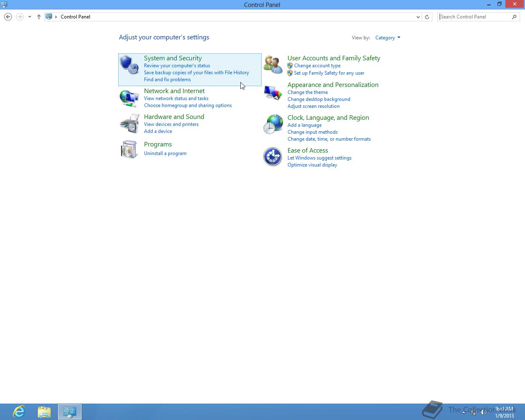Expand the recent locations dropdown arrow
Screen dimensions: 525x420
click(30, 17)
